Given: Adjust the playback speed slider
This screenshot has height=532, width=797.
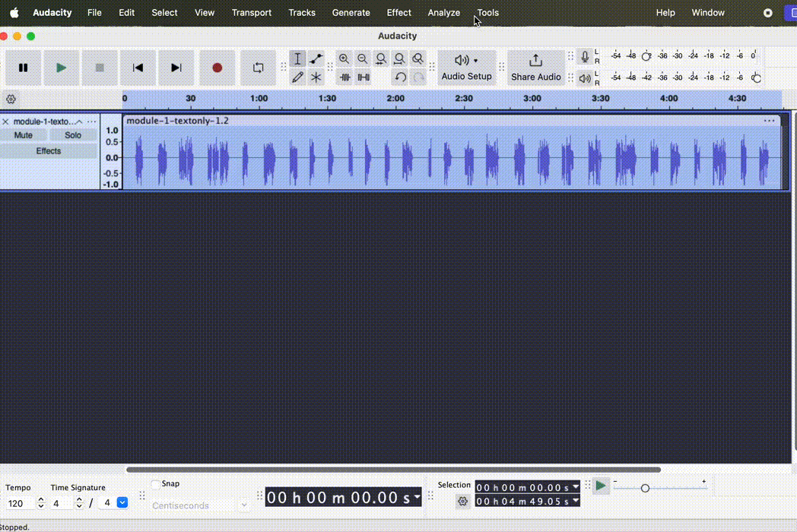Looking at the screenshot, I should (x=645, y=488).
